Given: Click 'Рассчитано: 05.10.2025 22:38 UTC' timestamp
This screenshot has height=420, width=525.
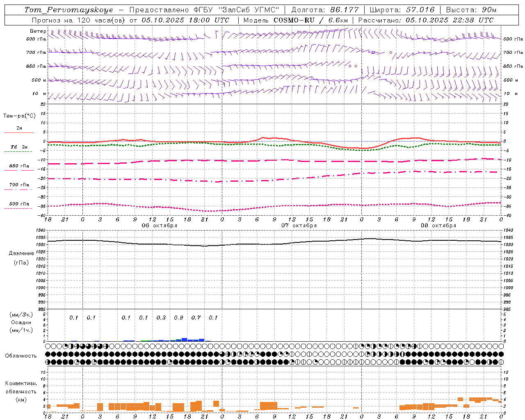Looking at the screenshot, I should pos(426,20).
